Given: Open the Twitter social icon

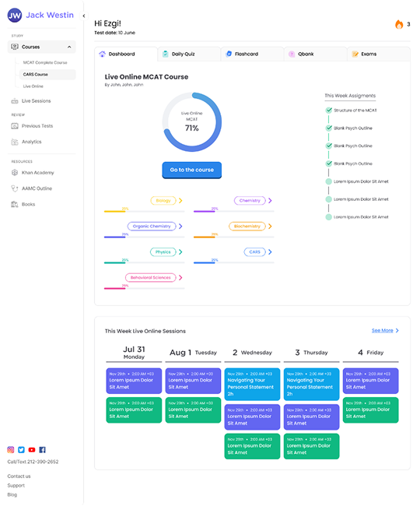Looking at the screenshot, I should click(x=21, y=449).
